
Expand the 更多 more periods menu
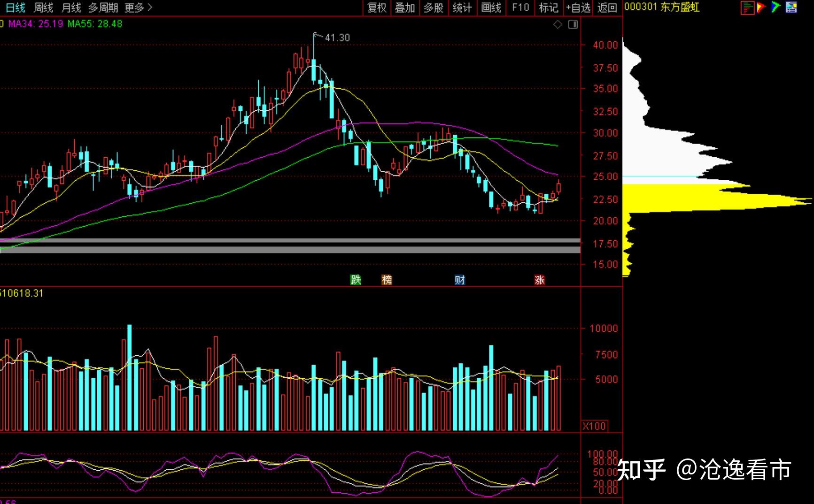coord(139,8)
